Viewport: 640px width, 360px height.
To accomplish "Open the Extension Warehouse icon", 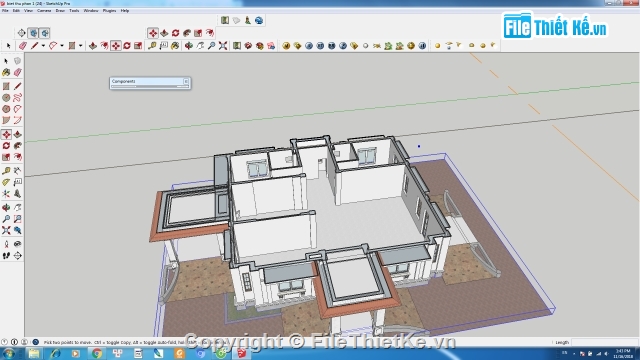I will [271, 46].
